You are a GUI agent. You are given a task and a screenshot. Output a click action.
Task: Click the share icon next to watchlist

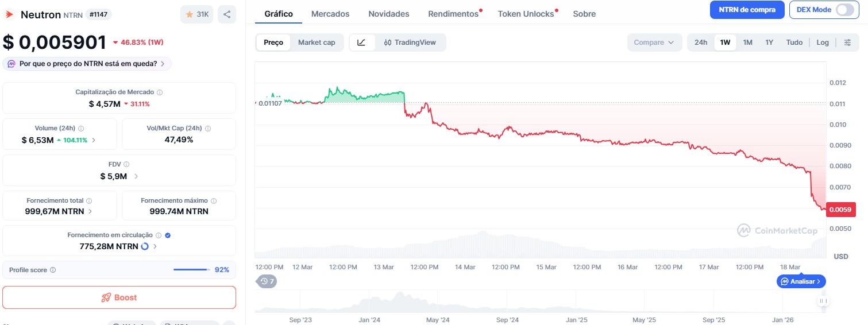point(227,14)
